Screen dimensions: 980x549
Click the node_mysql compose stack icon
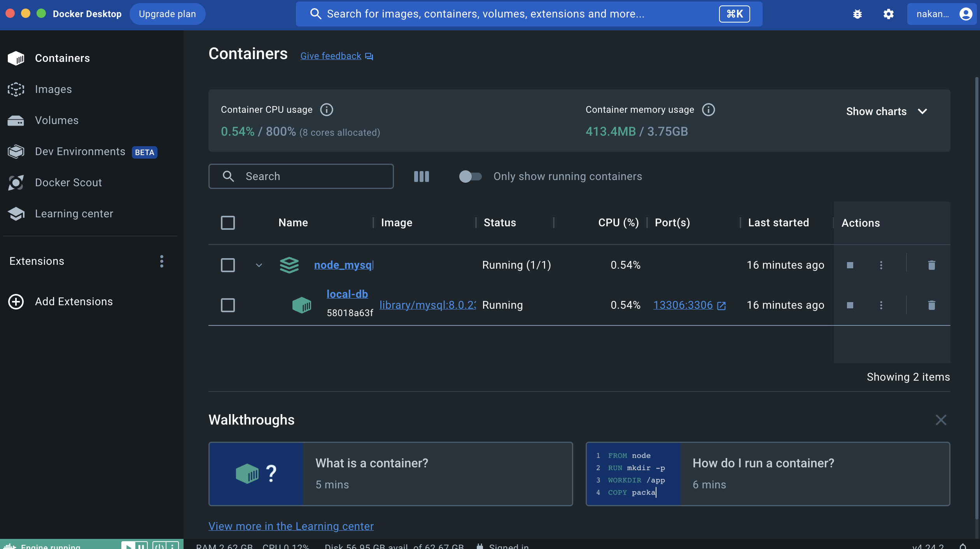(x=289, y=265)
